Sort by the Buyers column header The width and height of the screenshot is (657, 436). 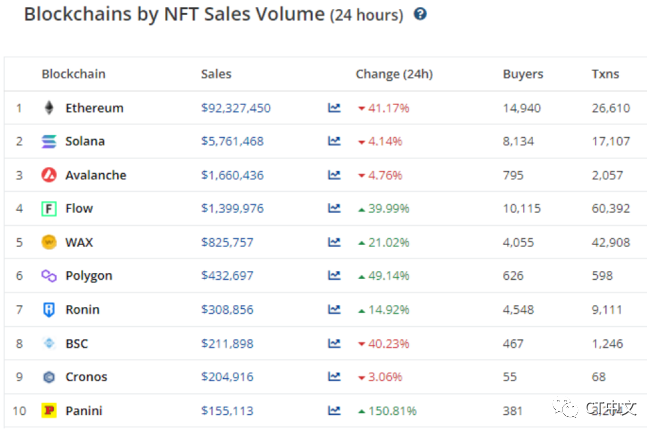coord(523,74)
